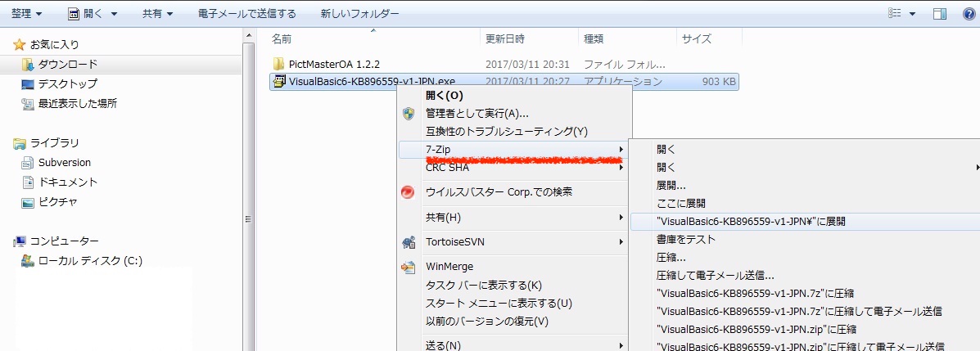Click the WinMerge icon
The height and width of the screenshot is (351, 980).
pyautogui.click(x=408, y=268)
